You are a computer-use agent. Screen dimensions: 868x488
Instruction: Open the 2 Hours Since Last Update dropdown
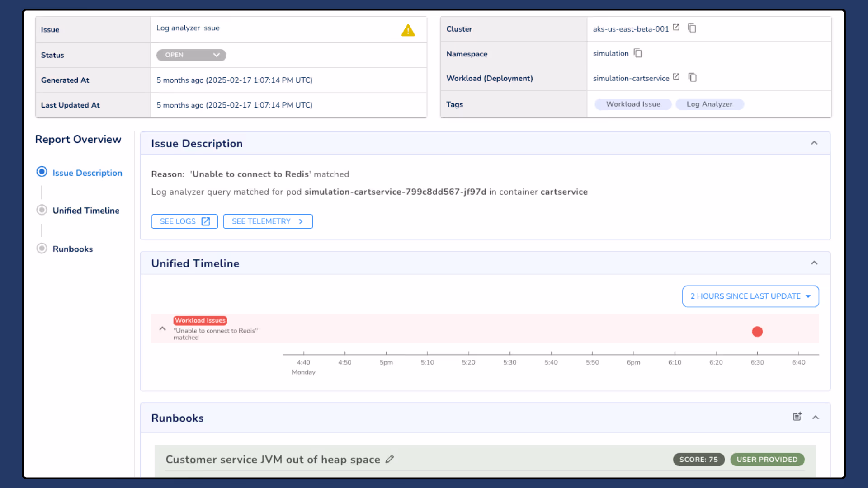pyautogui.click(x=750, y=296)
